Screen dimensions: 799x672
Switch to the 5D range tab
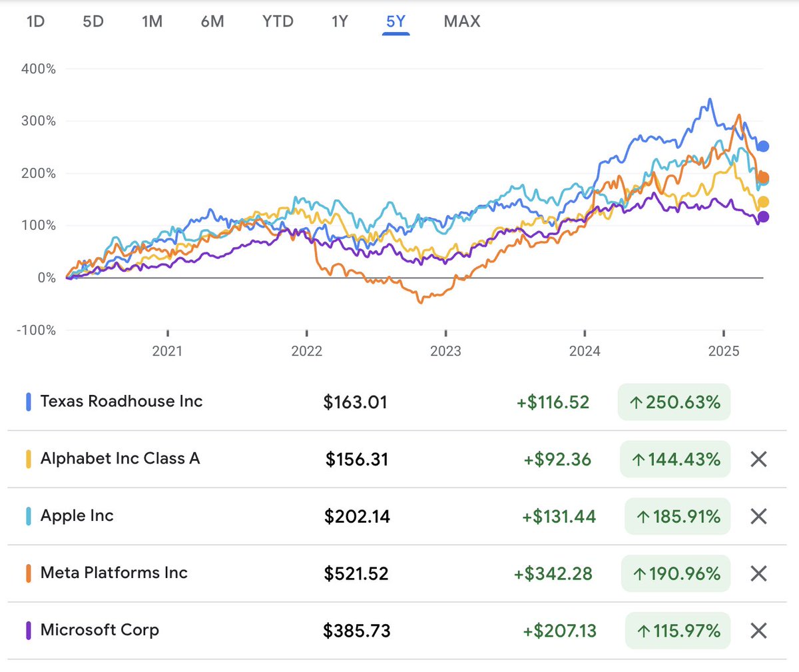[x=93, y=21]
